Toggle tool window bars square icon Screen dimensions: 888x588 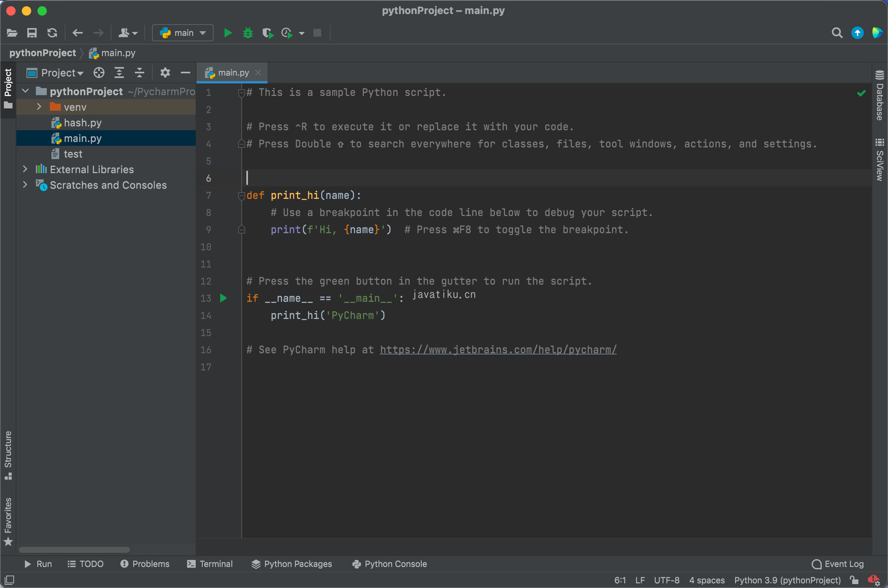[9, 580]
